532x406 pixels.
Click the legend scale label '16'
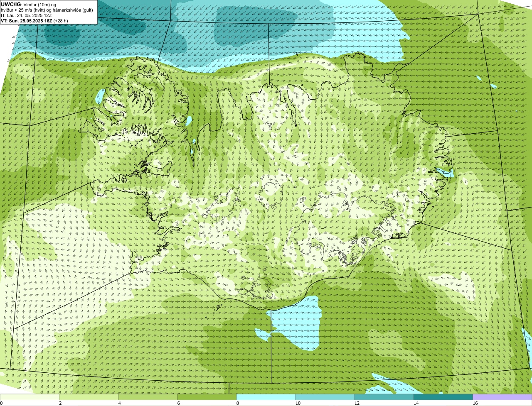tap(475, 403)
